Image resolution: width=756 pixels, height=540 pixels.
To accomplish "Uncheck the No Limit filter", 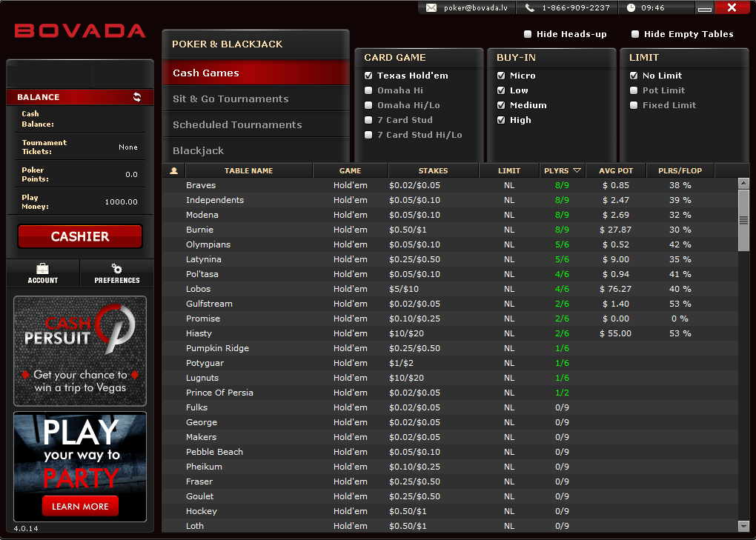I will click(x=634, y=76).
